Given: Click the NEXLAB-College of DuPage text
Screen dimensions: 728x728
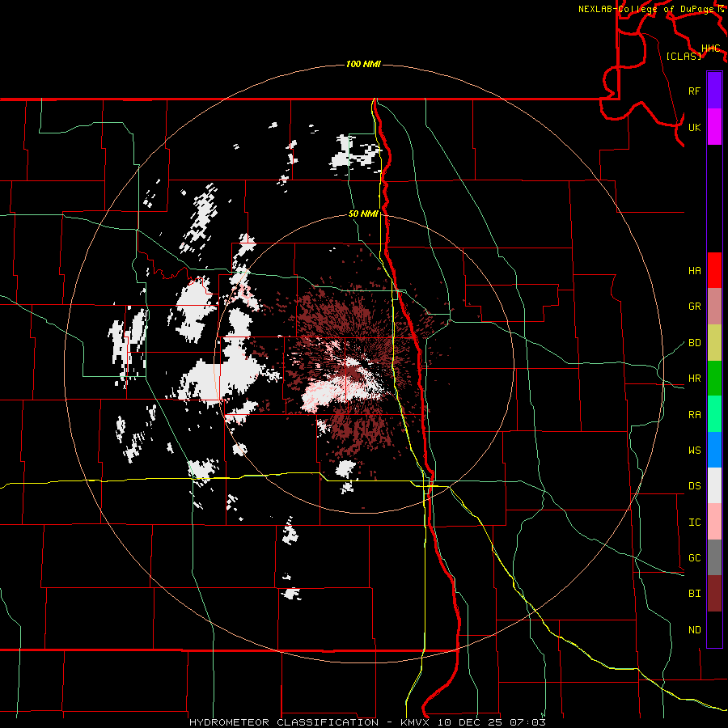Looking at the screenshot, I should pos(645,9).
